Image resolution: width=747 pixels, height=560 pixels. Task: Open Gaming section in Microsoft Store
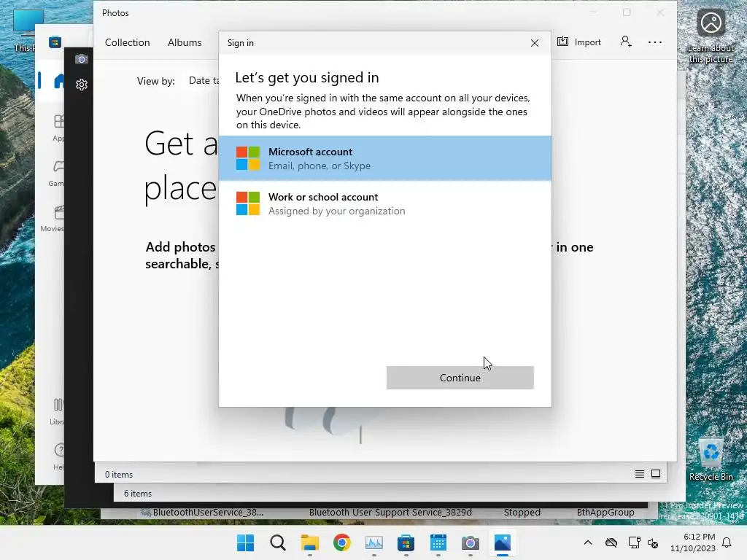tap(56, 173)
